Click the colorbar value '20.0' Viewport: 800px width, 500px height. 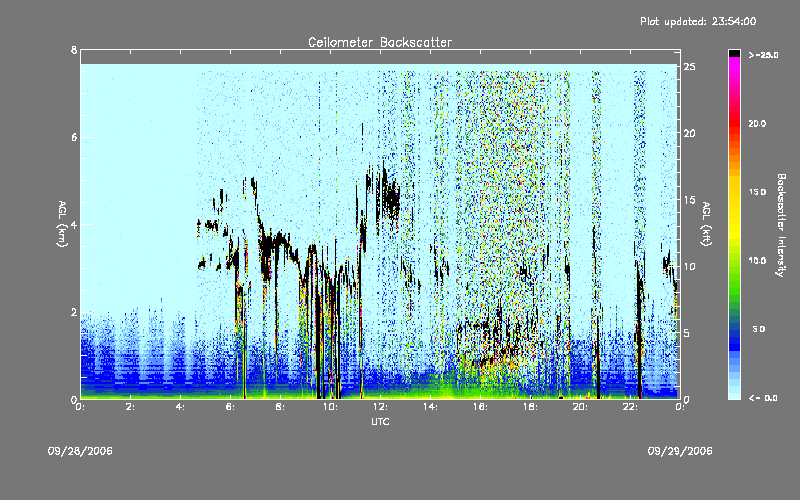tap(757, 123)
